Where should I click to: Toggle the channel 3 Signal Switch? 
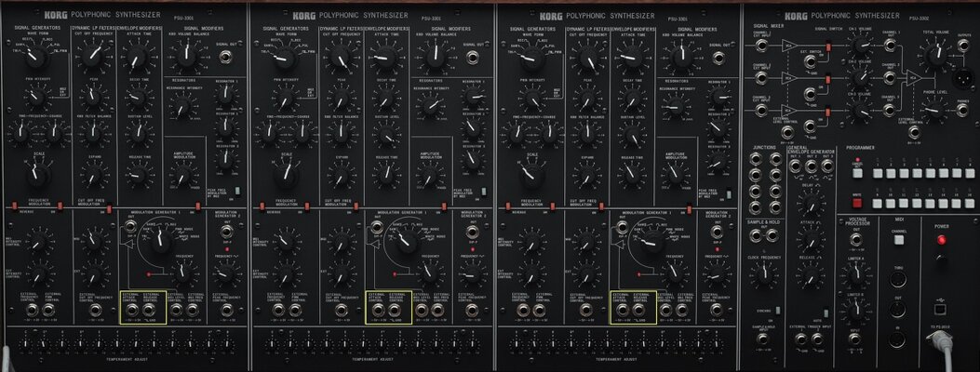827,113
